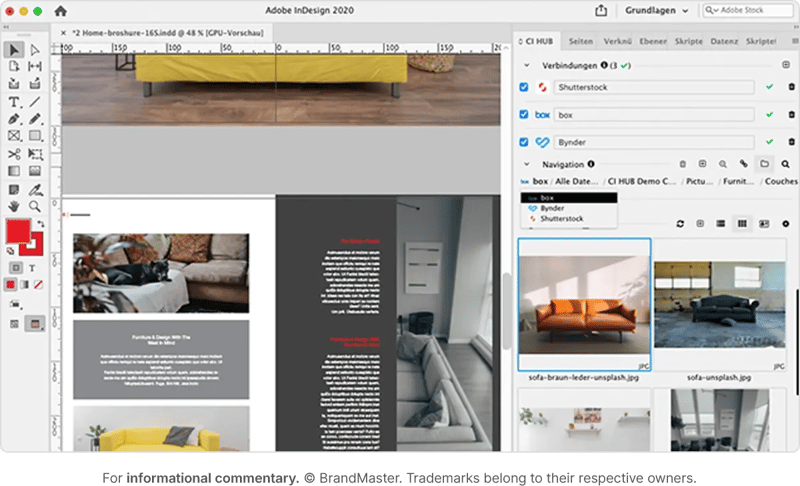Viewport: 800px width, 486px height.
Task: Delete the box connection with trash icon
Action: coord(791,115)
